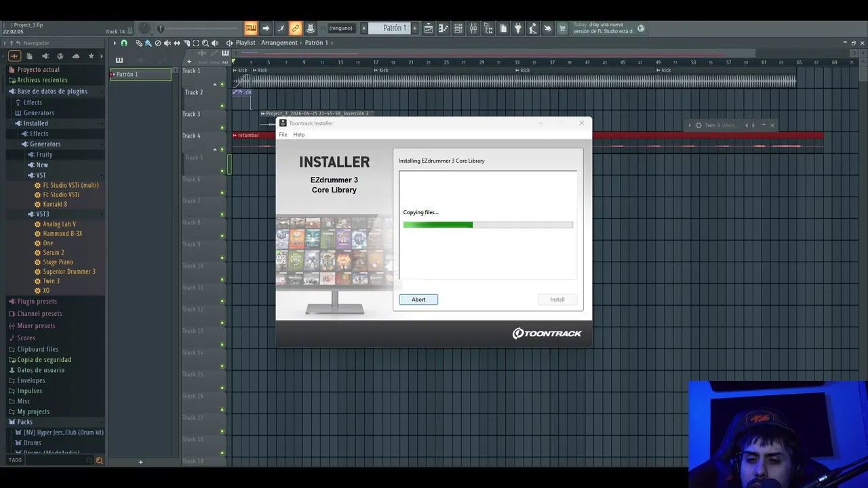Viewport: 868px width, 488px height.
Task: Select Patrón 1 in the pattern picker
Action: click(x=140, y=74)
